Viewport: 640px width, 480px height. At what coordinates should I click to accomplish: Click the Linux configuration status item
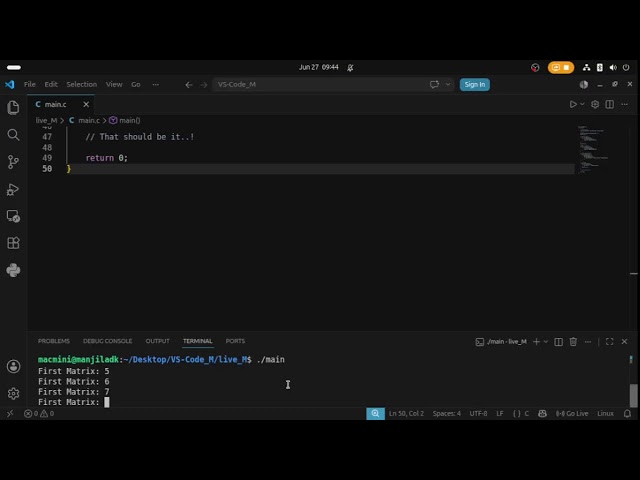605,413
